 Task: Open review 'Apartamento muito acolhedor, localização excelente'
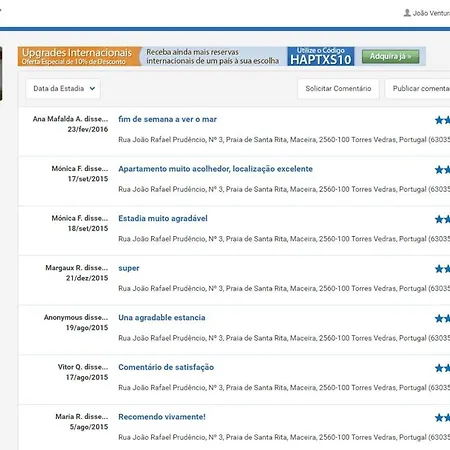click(x=215, y=169)
